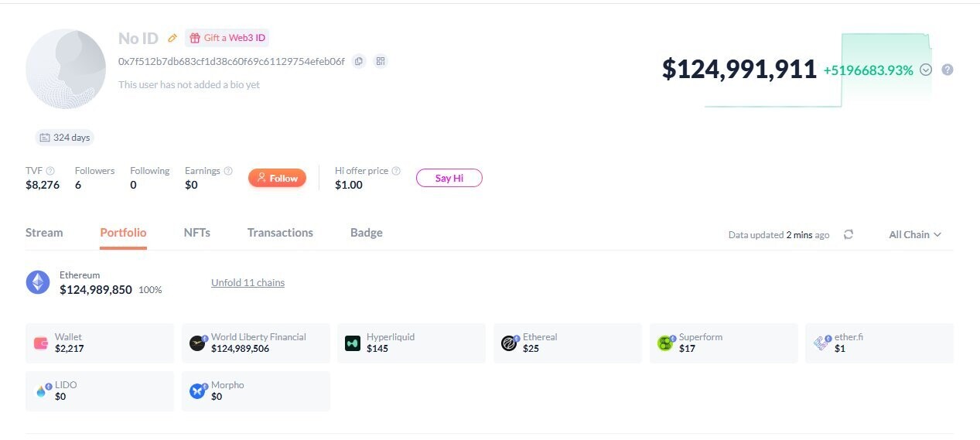Copy the wallet address icon
Screen dimensions: 980x440
tap(358, 61)
